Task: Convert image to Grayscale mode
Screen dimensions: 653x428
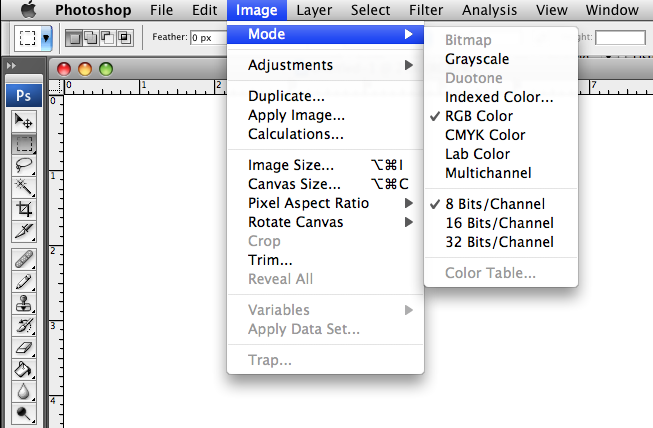Action: pyautogui.click(x=477, y=59)
